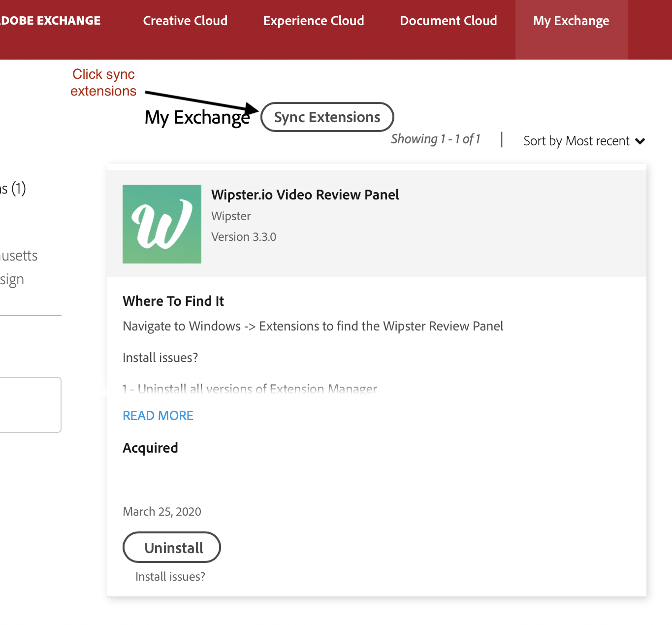
Task: Open the Sort by Most recent dropdown
Action: click(x=584, y=141)
